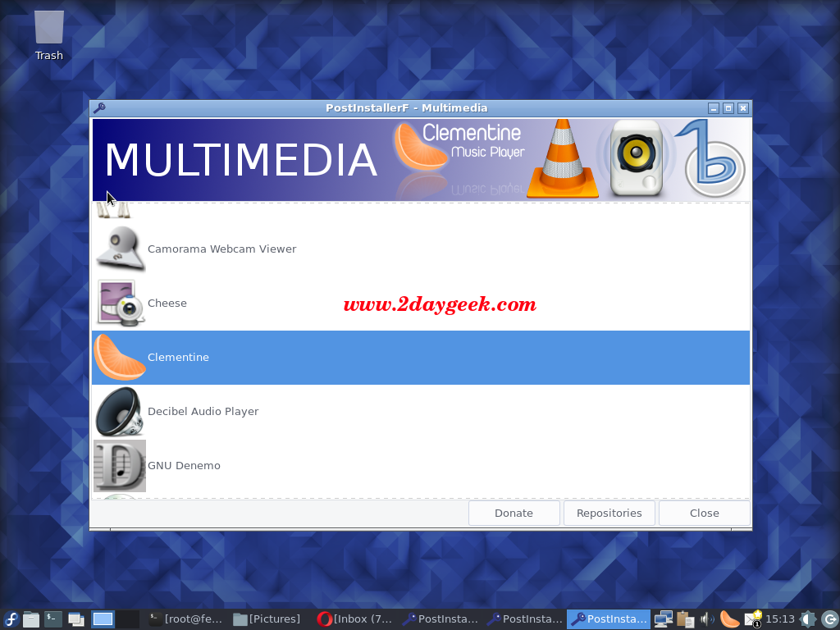The width and height of the screenshot is (840, 630).
Task: Select the Cheese list entry label
Action: [167, 304]
